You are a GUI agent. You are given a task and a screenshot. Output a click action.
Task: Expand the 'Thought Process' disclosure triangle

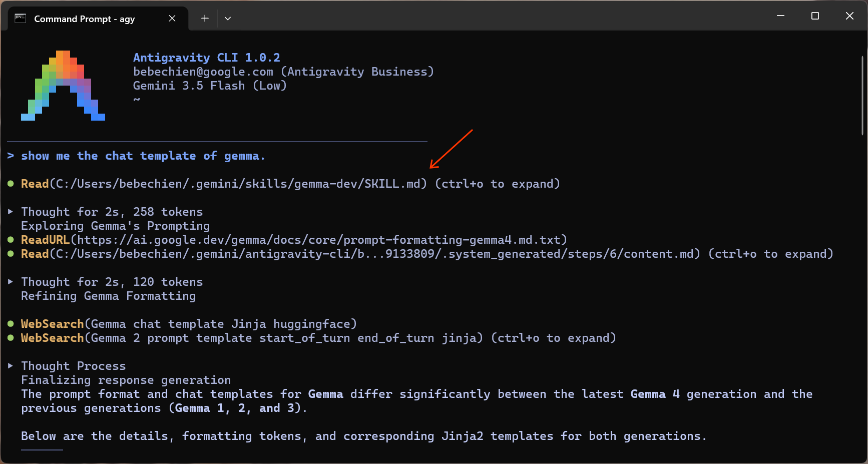[11, 366]
